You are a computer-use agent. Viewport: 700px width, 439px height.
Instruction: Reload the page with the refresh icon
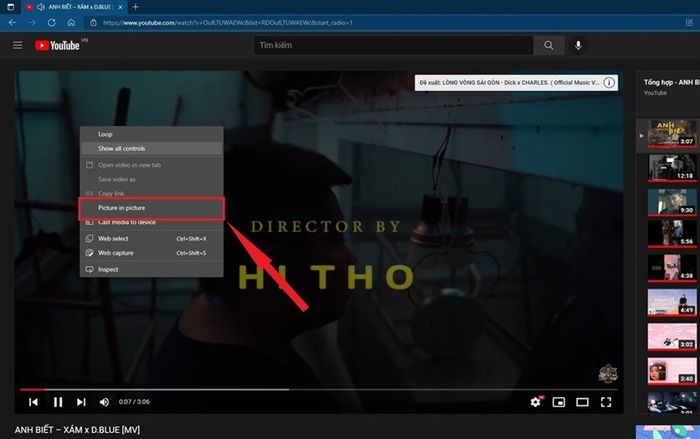51,22
